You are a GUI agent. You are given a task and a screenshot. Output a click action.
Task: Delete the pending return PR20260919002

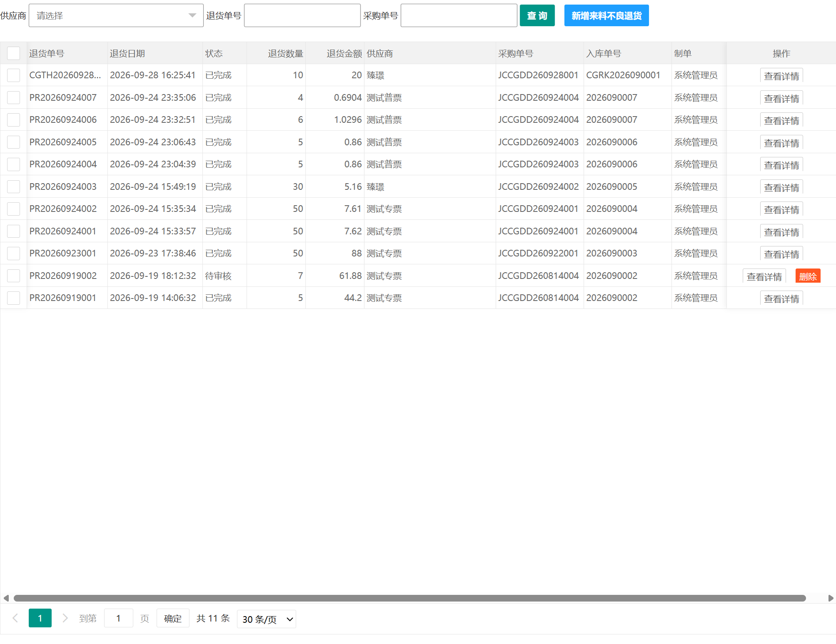pos(808,276)
